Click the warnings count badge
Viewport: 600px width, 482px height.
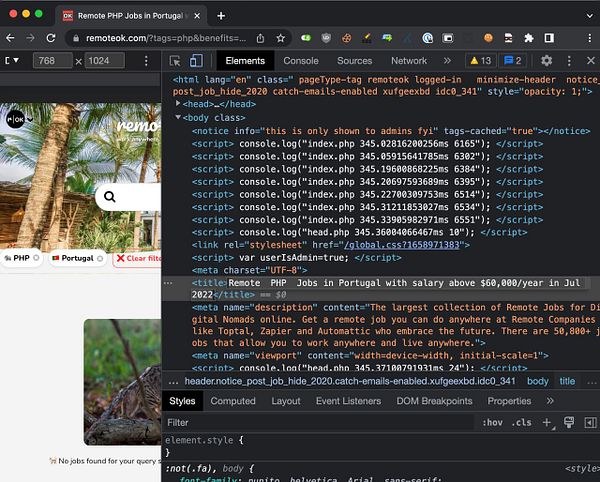(x=480, y=61)
